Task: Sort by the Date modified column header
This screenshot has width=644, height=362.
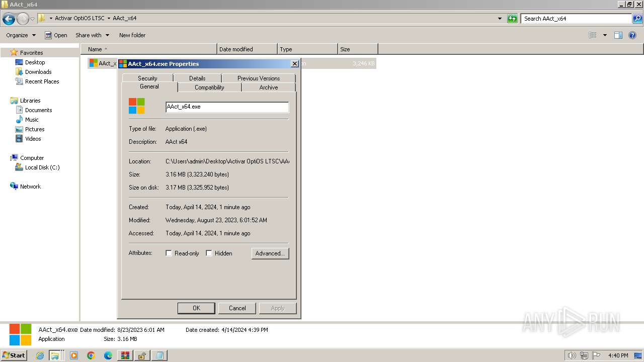Action: coord(247,49)
